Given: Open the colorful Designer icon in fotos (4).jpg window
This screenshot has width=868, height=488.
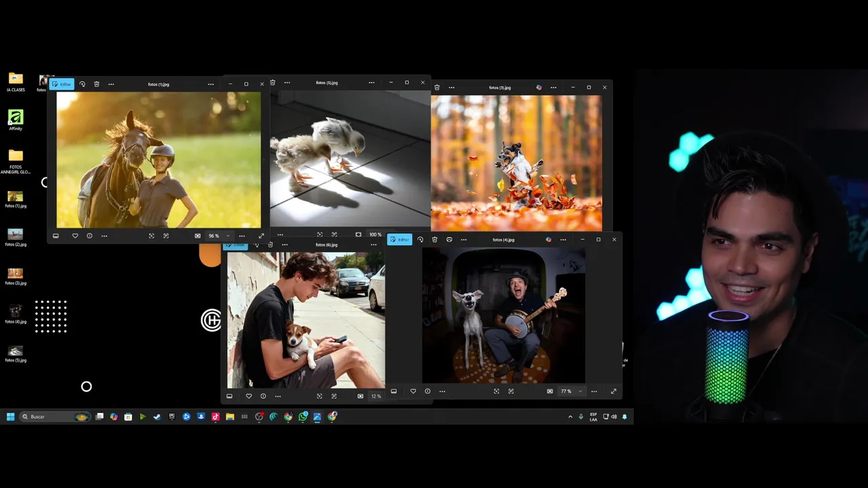Looking at the screenshot, I should [549, 239].
